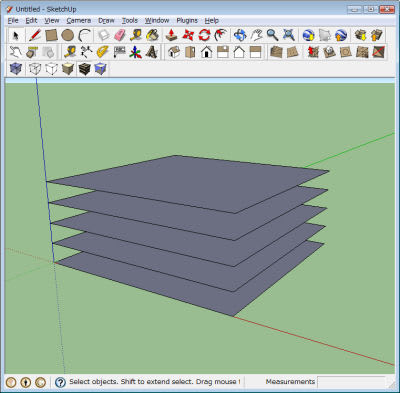Select the Move tool with red arrows
Viewport: 400px width, 393px height.
tap(188, 35)
